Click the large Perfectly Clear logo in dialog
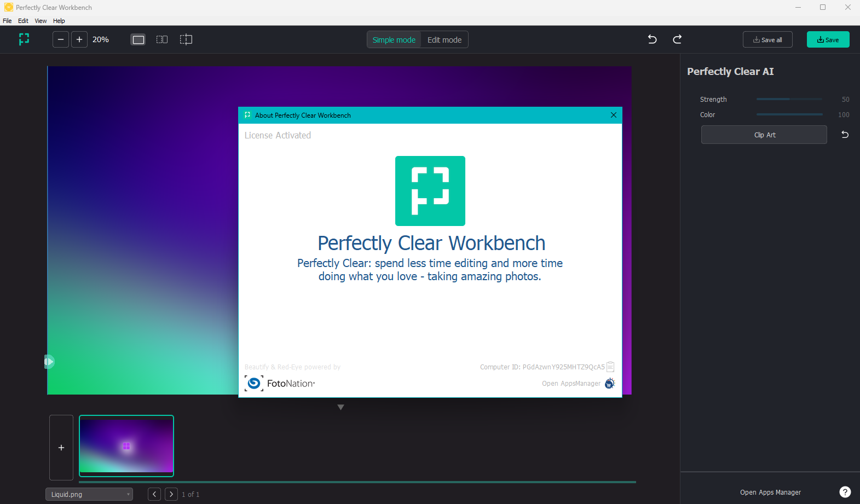Screen dimensions: 860x504 [430, 191]
